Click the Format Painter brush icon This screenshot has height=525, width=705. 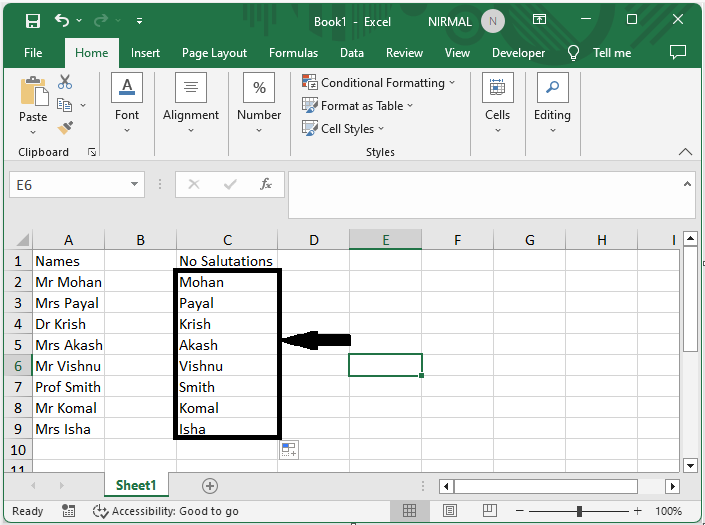65,128
